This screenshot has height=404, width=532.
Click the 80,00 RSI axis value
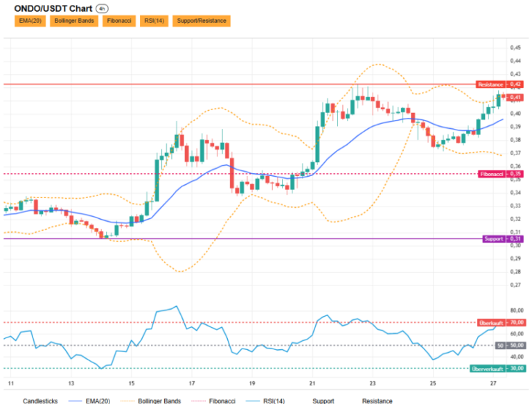(x=517, y=310)
